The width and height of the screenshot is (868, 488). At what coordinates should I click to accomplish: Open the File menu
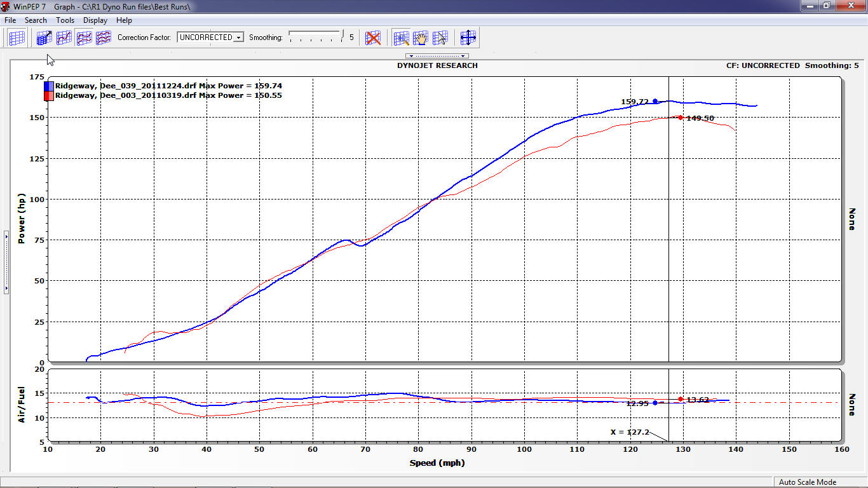pos(10,20)
